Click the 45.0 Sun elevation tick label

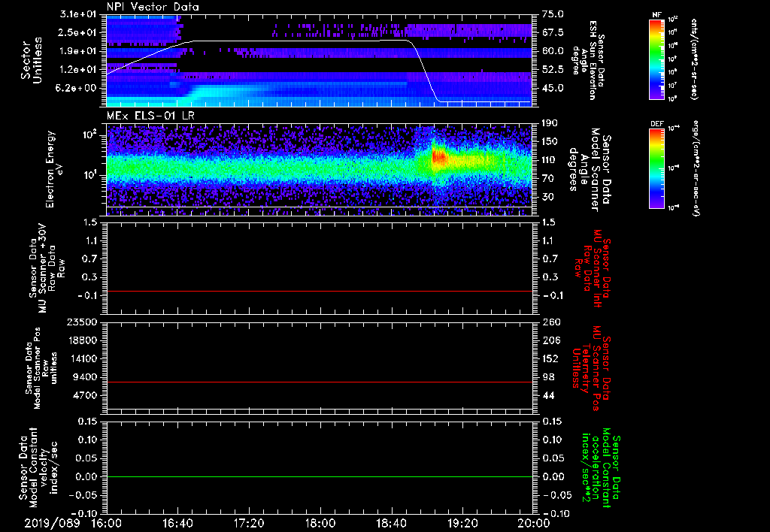tap(553, 89)
